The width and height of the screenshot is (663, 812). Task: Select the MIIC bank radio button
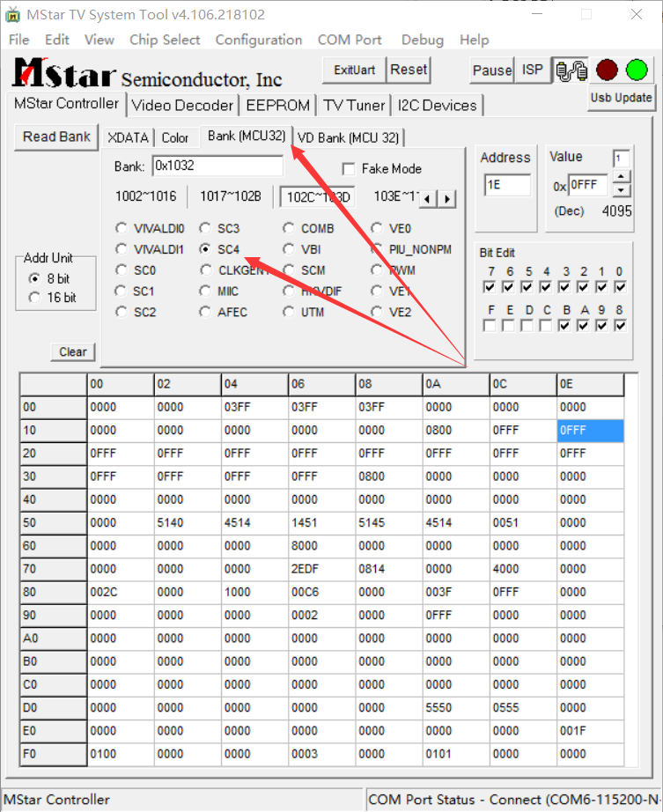pos(205,292)
